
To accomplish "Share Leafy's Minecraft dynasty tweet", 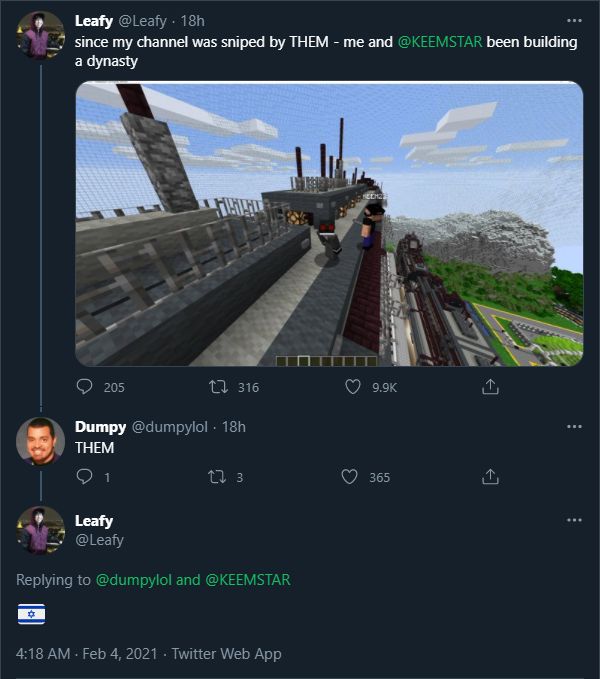I will pos(490,387).
